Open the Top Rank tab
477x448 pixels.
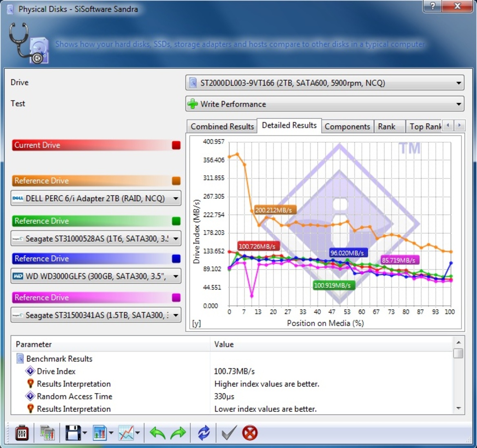click(425, 126)
